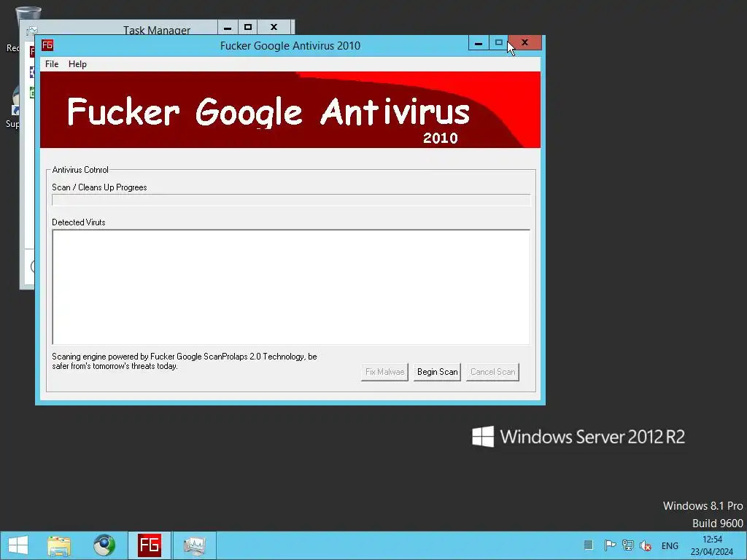The height and width of the screenshot is (560, 747).
Task: Open the Help menu
Action: [77, 64]
